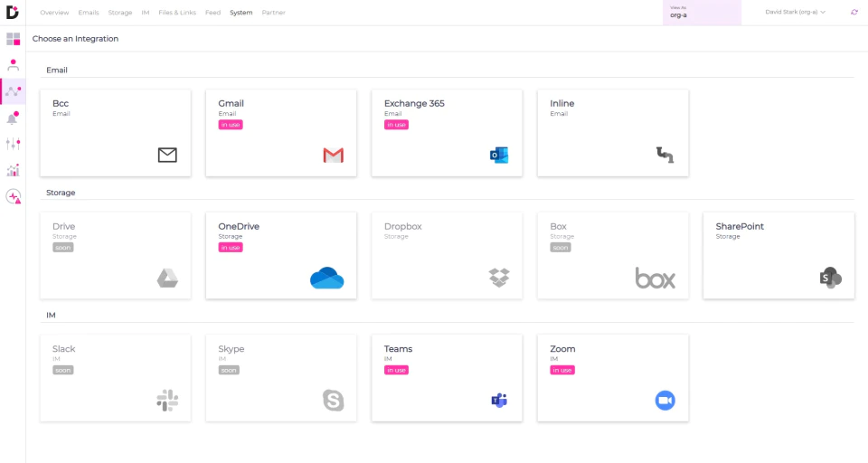Image resolution: width=868 pixels, height=463 pixels.
Task: Click the pipe icon on Inline card
Action: 665,155
